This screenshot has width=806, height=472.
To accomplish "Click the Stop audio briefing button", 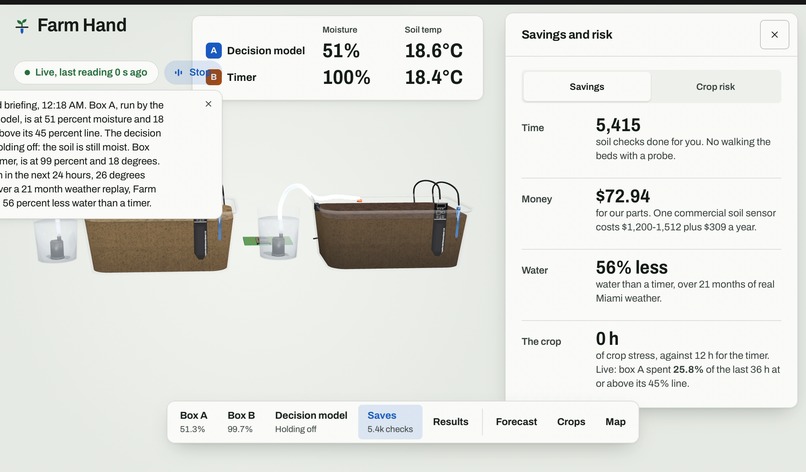I will 191,72.
